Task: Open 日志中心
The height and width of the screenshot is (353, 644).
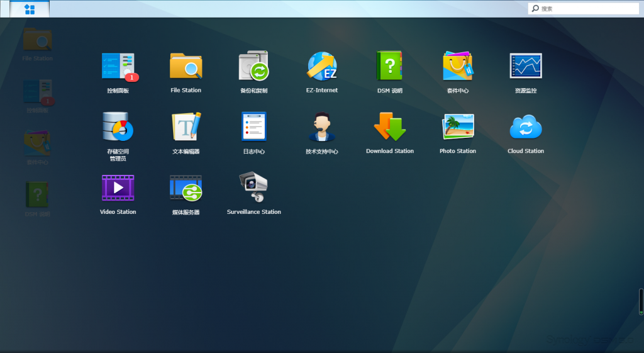Action: pyautogui.click(x=254, y=133)
